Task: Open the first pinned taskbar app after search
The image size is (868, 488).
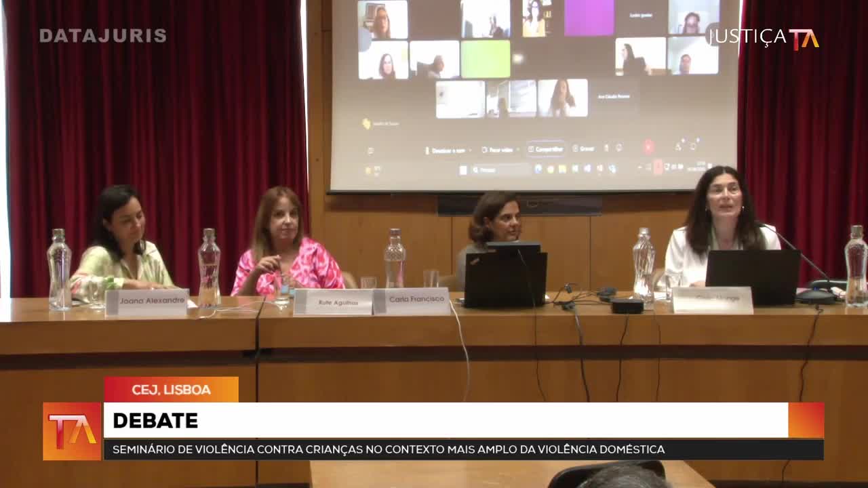Action: tap(538, 169)
